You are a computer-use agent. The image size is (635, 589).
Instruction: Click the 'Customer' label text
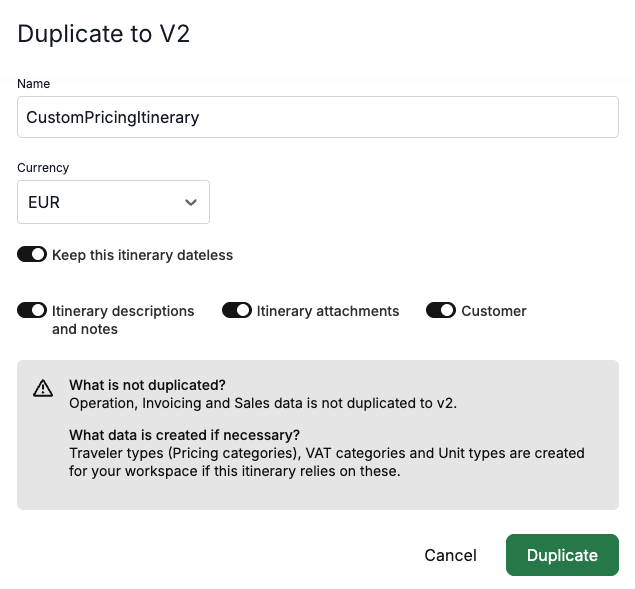click(x=494, y=311)
